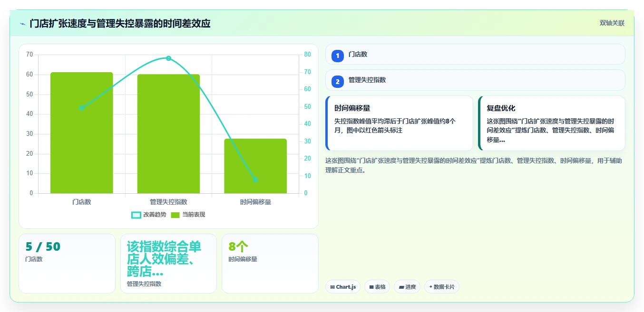Screen dimensions: 644x312
Task: Click the 时间偏移量 label under 8个
Action: [x=243, y=259]
